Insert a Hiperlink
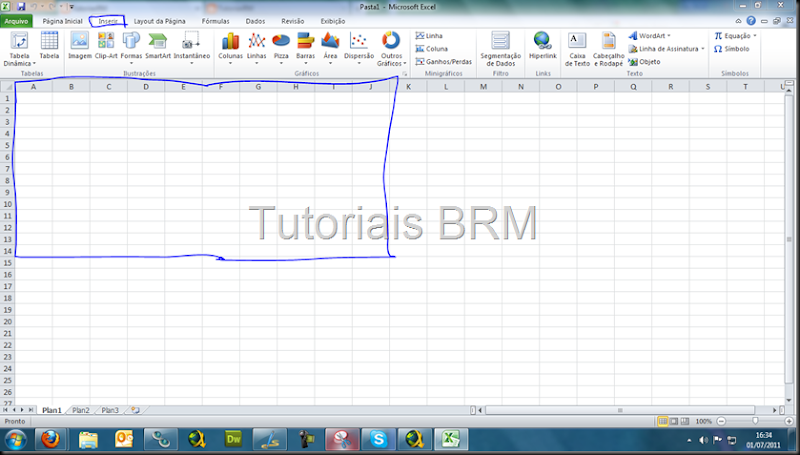This screenshot has height=455, width=800. pyautogui.click(x=543, y=45)
